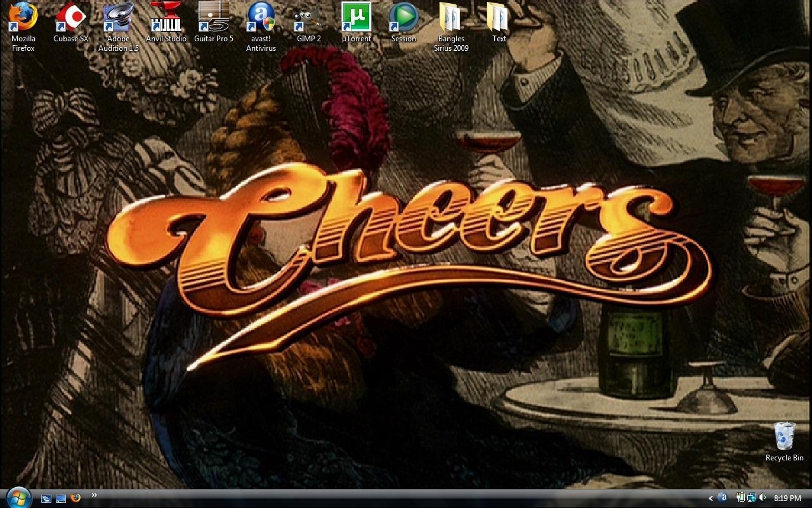Show hidden system tray icons arrow

pos(710,498)
